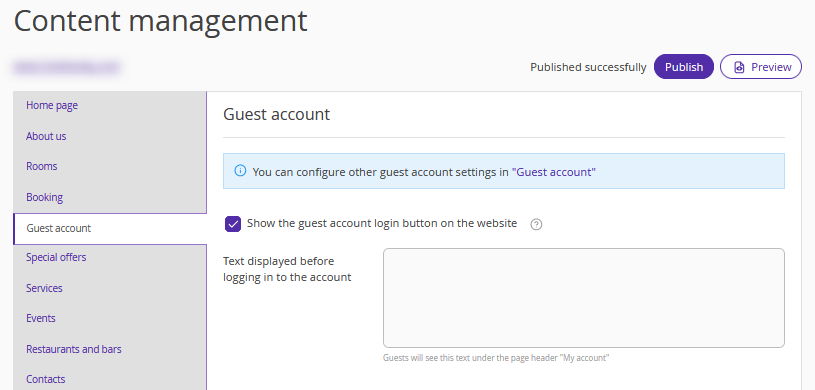Click the help question mark icon

coord(536,225)
